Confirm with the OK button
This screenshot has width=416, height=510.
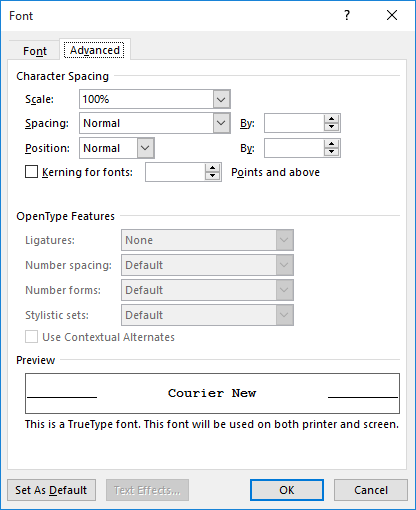click(287, 490)
